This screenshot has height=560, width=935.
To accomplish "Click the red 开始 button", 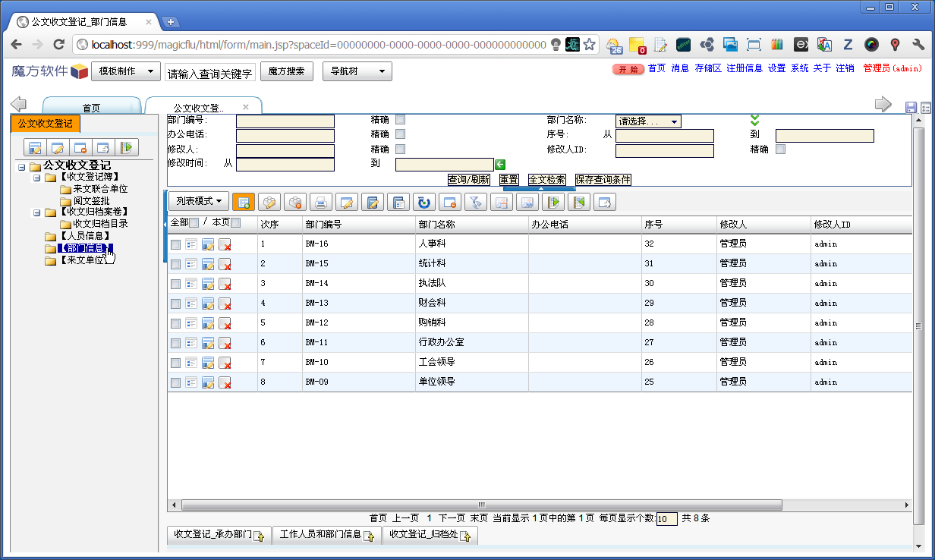I will point(628,69).
